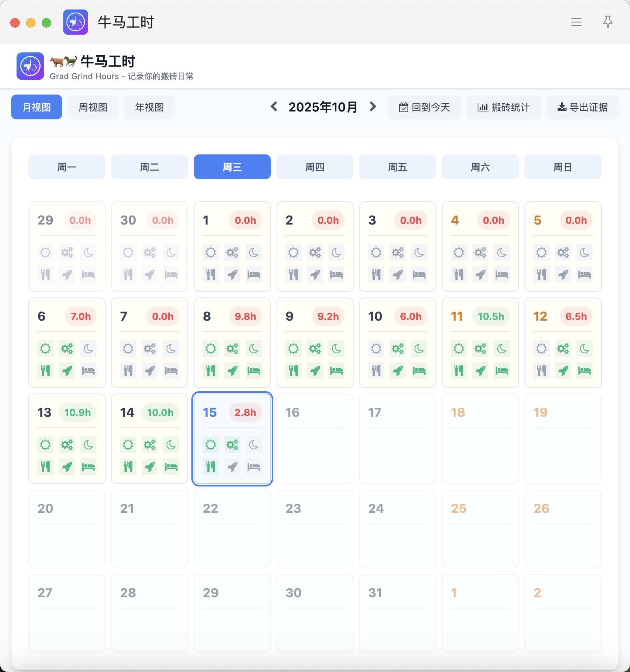This screenshot has width=630, height=672.
Task: Pin the window with the pin icon
Action: coord(608,22)
